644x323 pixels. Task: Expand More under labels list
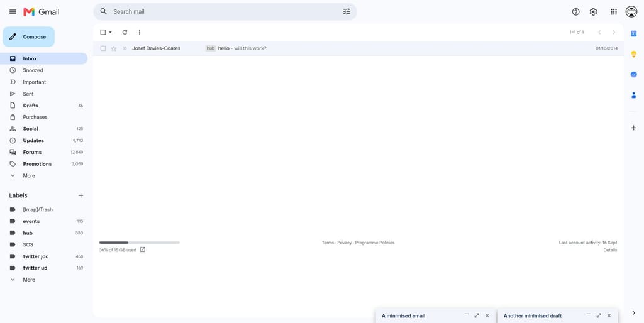[x=44, y=280]
